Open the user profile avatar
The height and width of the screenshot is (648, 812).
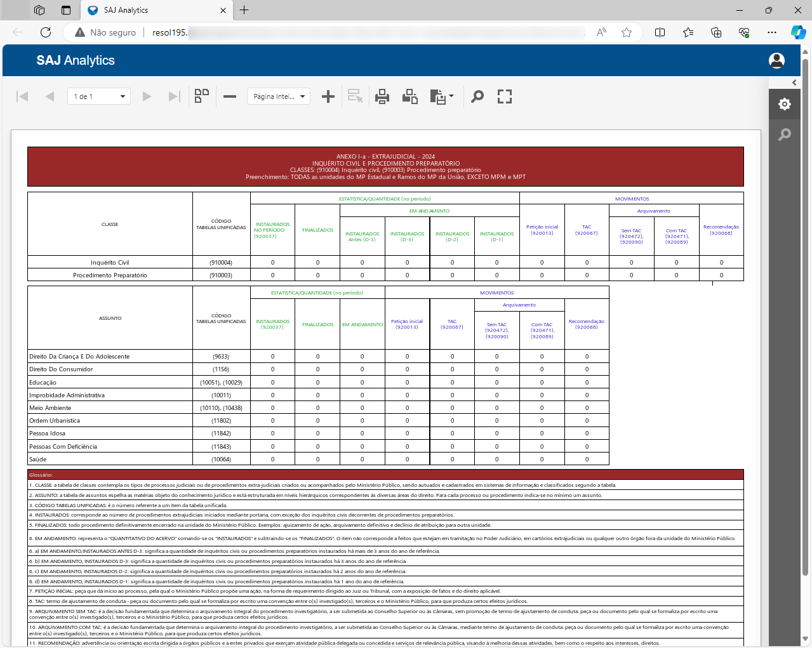click(776, 60)
